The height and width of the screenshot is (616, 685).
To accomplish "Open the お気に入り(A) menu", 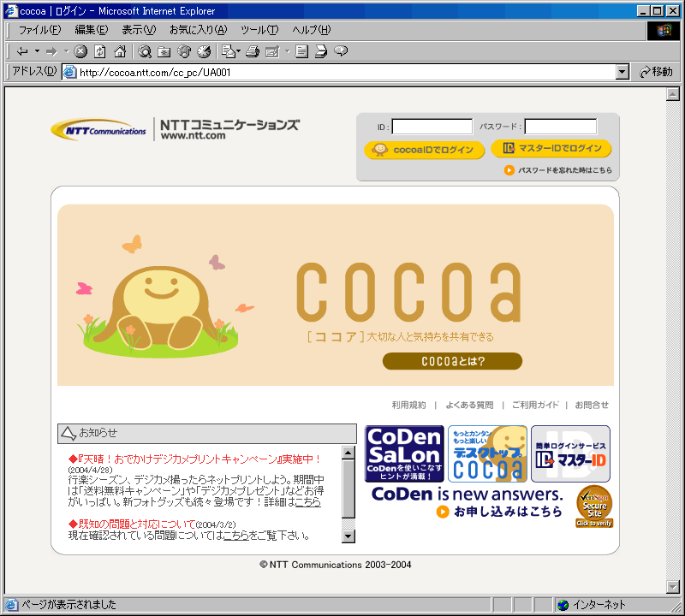I will pyautogui.click(x=199, y=30).
